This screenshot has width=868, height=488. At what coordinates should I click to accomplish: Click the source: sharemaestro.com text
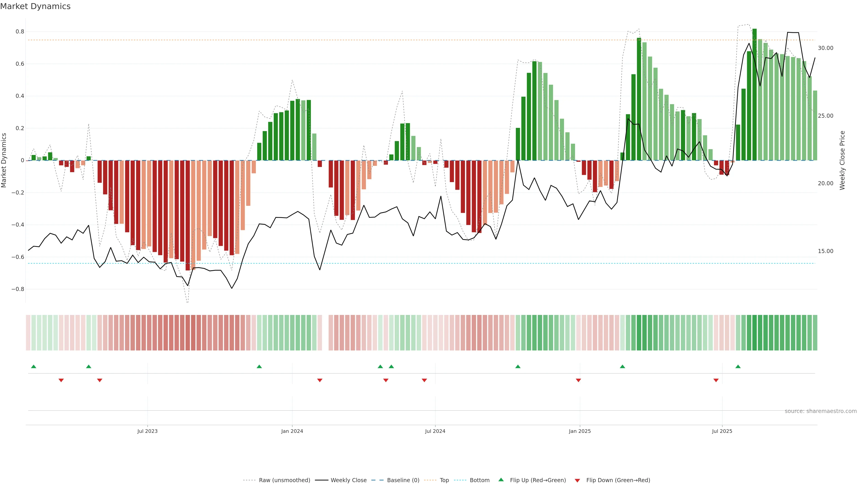(x=821, y=411)
